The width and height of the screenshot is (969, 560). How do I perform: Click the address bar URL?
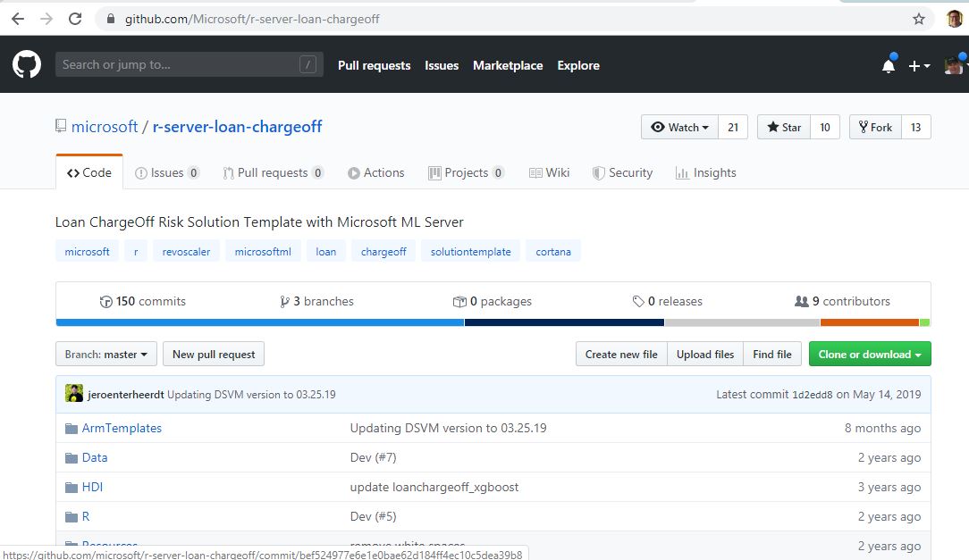click(252, 19)
